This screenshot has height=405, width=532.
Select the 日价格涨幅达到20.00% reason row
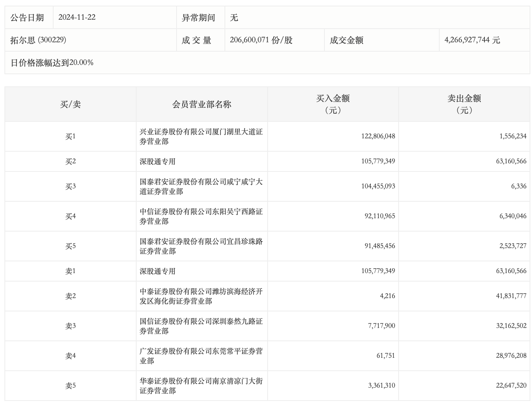(x=52, y=63)
